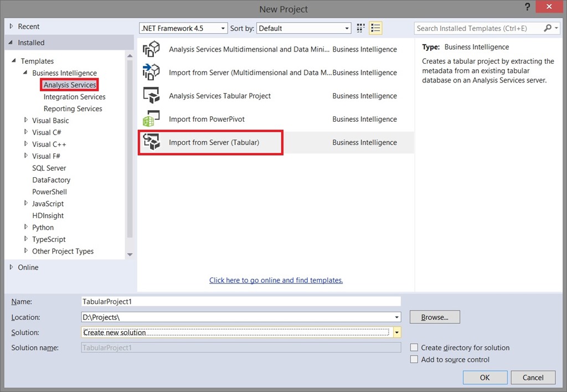Viewport: 567px width, 392px height.
Task: Switch to list view of templates
Action: [375, 28]
